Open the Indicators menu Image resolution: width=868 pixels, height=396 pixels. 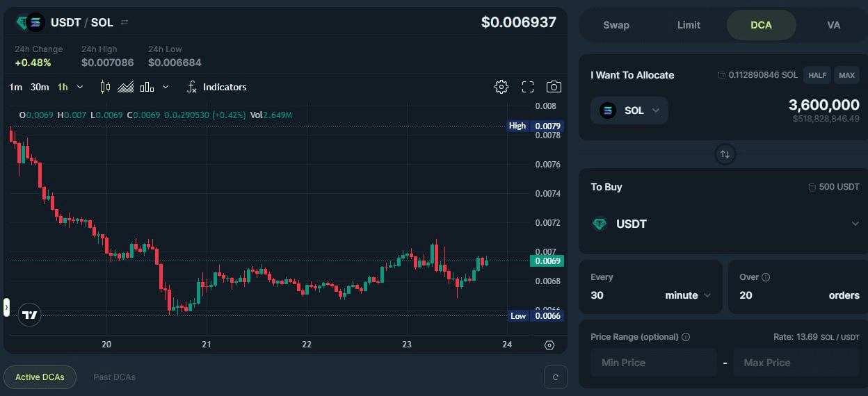pos(216,87)
